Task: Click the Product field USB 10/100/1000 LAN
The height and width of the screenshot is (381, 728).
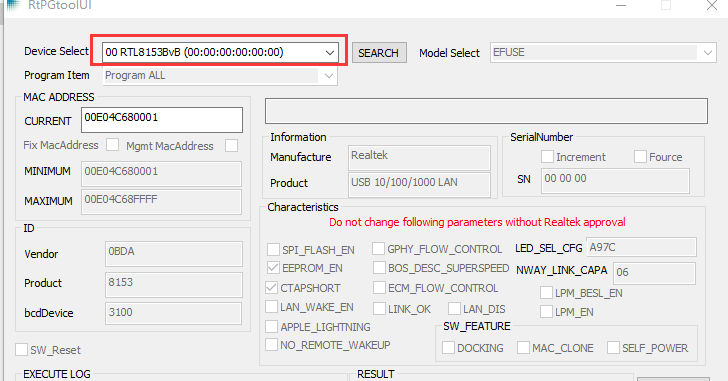Action: tap(419, 184)
